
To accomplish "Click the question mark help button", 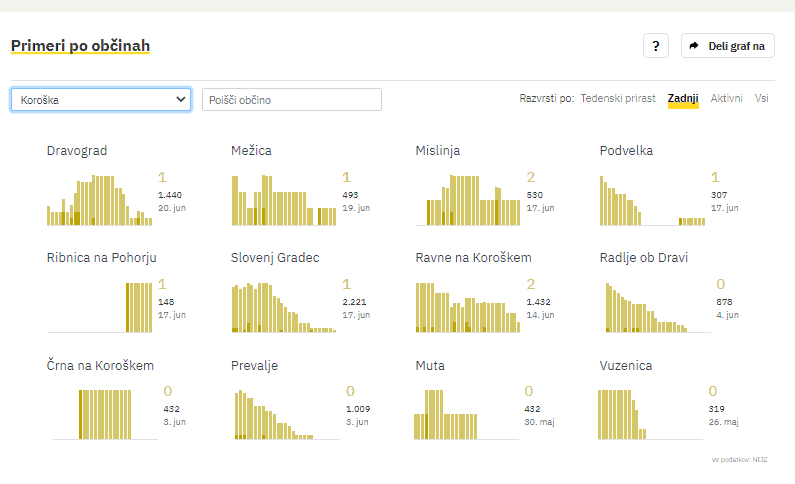I will 655,46.
